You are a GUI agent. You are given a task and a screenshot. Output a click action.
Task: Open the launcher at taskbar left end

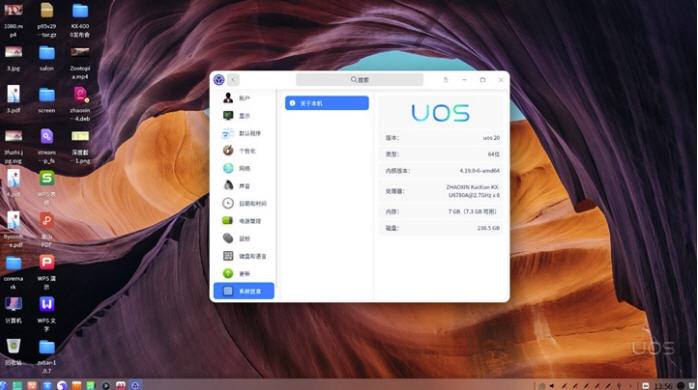coord(4,385)
